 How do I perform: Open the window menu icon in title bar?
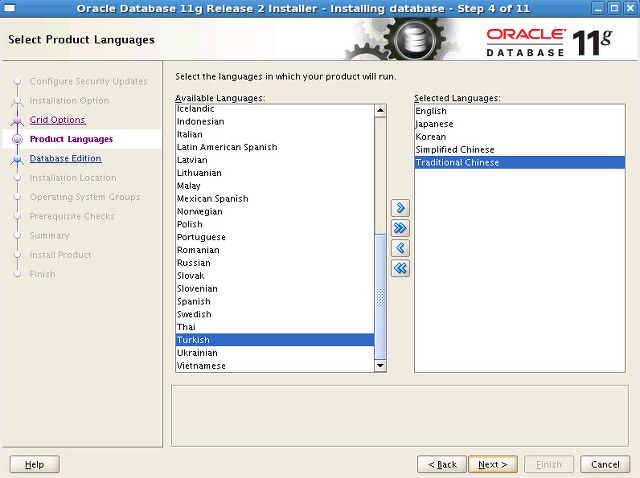click(x=9, y=8)
